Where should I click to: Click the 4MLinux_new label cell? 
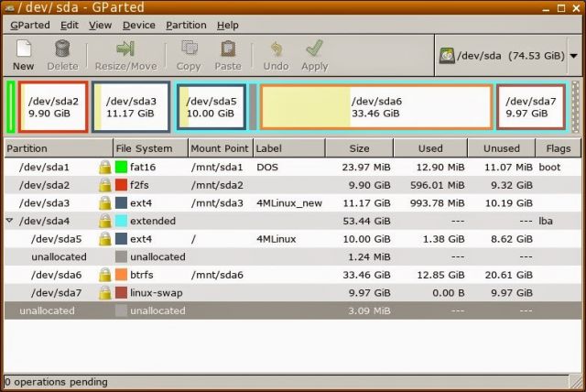click(289, 203)
